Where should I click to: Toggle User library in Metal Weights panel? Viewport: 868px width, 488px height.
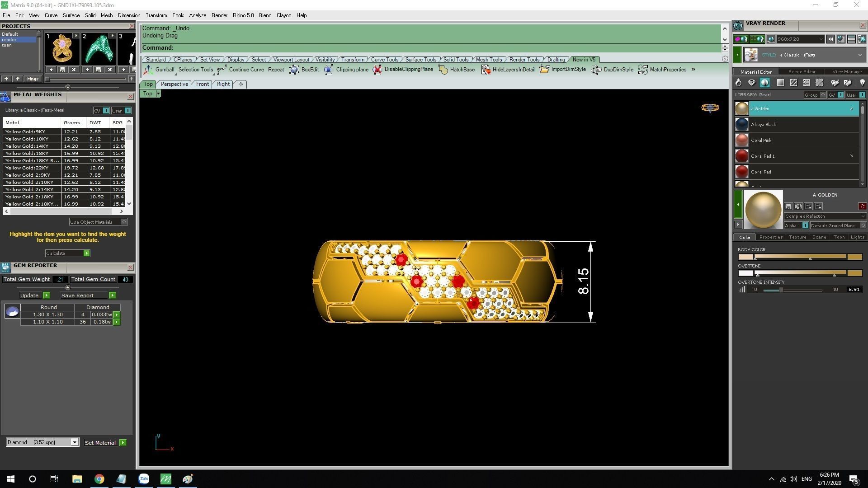pyautogui.click(x=121, y=111)
